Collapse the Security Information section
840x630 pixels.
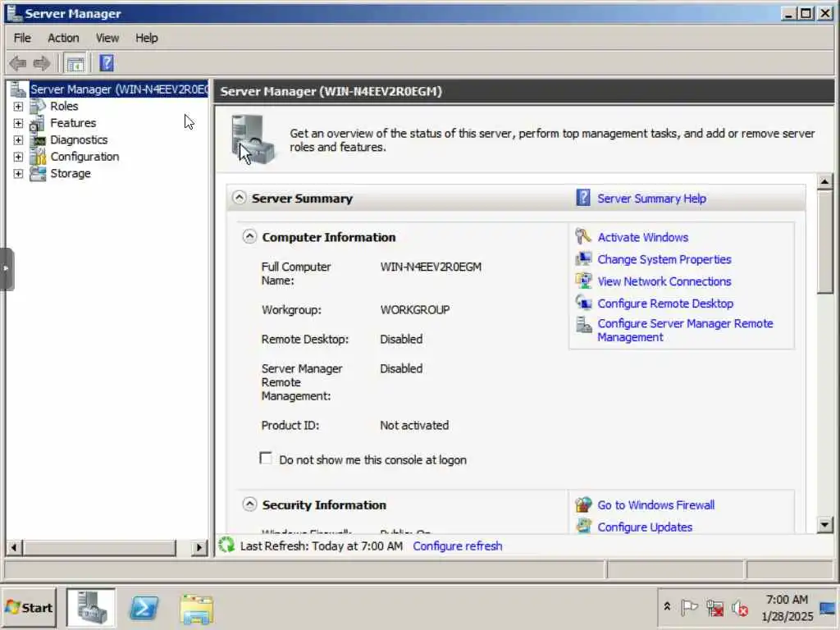pos(249,504)
